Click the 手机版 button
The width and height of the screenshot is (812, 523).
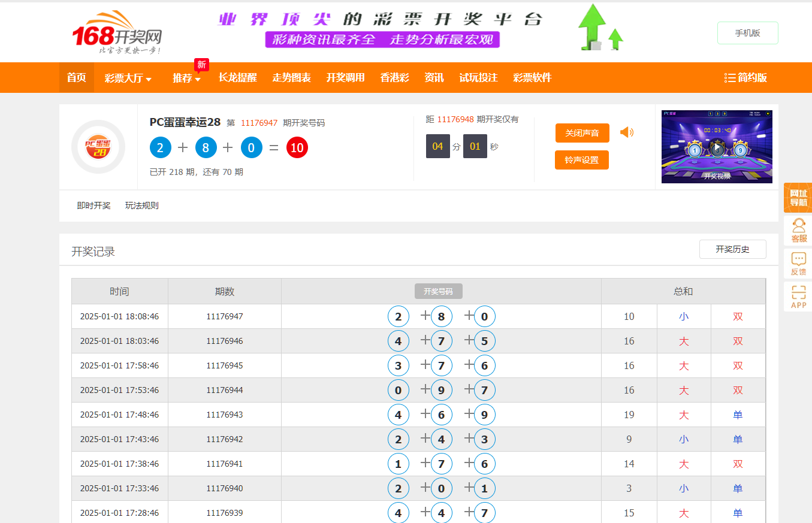click(x=747, y=33)
